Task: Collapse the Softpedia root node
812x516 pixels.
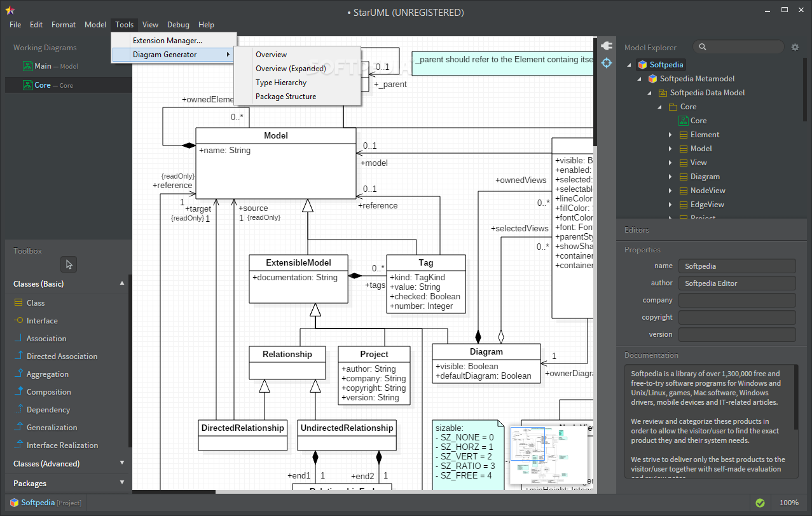Action: click(630, 65)
